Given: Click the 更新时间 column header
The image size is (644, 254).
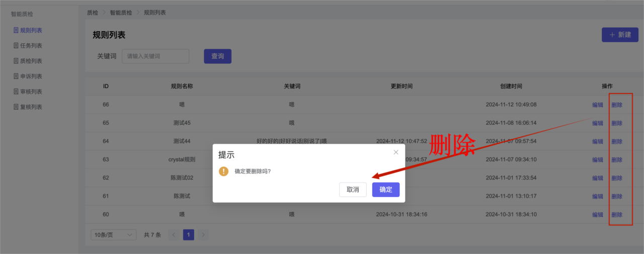Looking at the screenshot, I should tap(401, 87).
